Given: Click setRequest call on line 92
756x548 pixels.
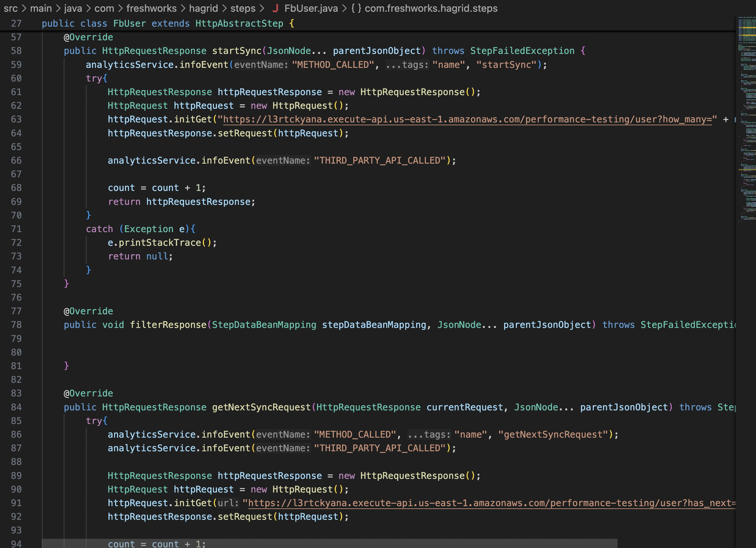Looking at the screenshot, I should [x=245, y=517].
